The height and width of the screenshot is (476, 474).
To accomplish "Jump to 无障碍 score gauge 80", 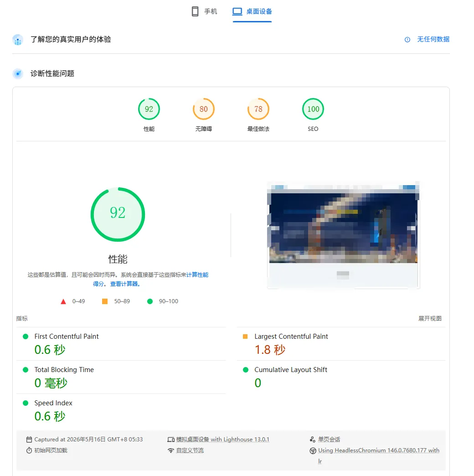I will 204,109.
